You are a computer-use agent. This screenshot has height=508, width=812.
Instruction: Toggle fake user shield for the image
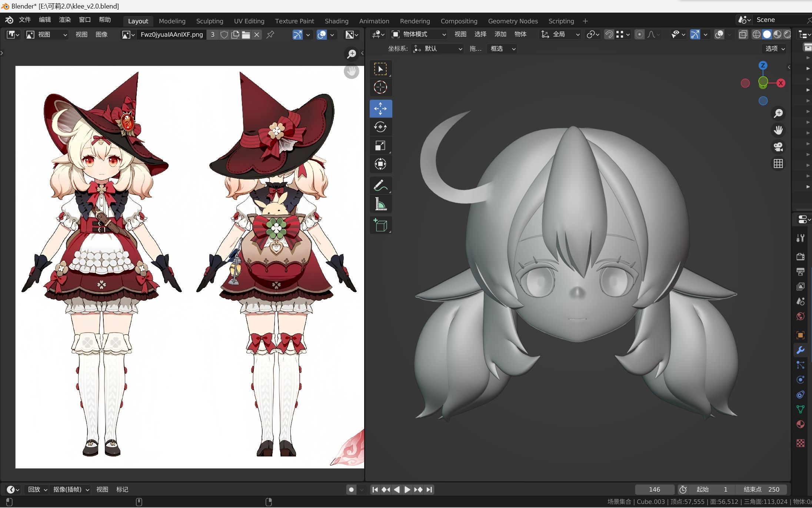(224, 34)
